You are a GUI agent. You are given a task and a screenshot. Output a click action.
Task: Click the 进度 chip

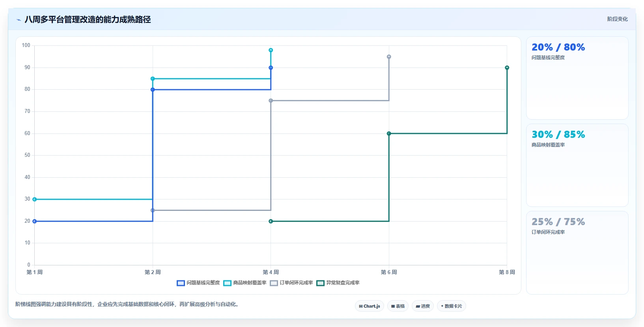pyautogui.click(x=423, y=306)
